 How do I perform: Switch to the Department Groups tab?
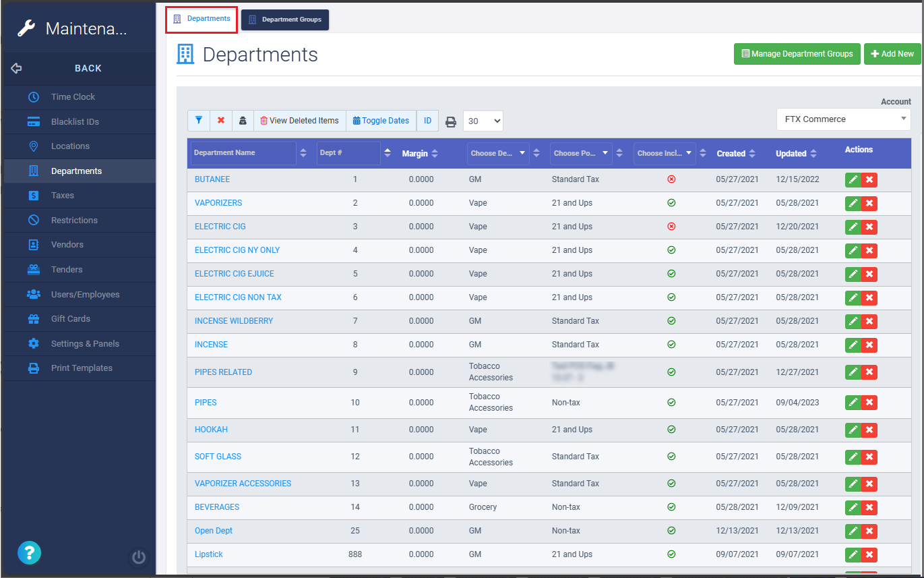tap(285, 20)
